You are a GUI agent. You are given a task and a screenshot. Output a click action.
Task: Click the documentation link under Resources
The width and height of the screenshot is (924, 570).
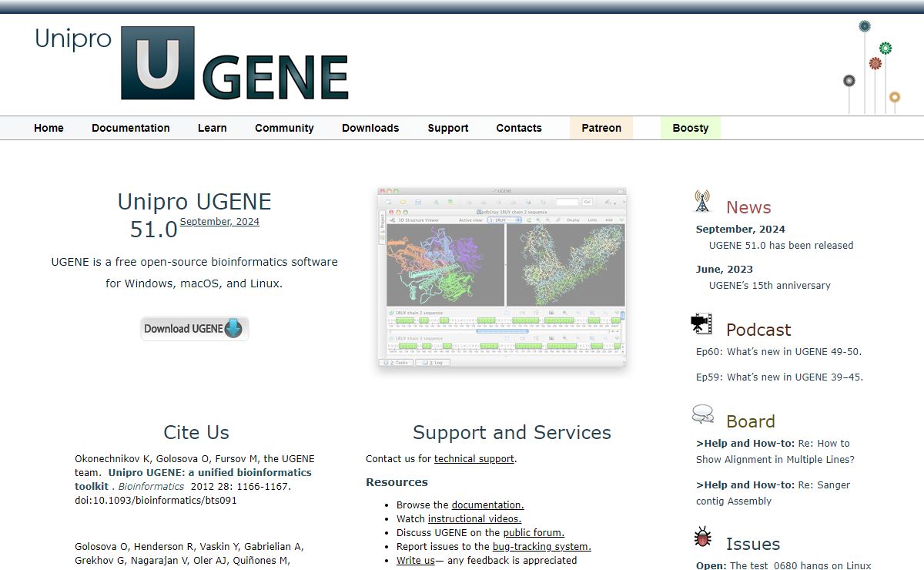tap(487, 505)
